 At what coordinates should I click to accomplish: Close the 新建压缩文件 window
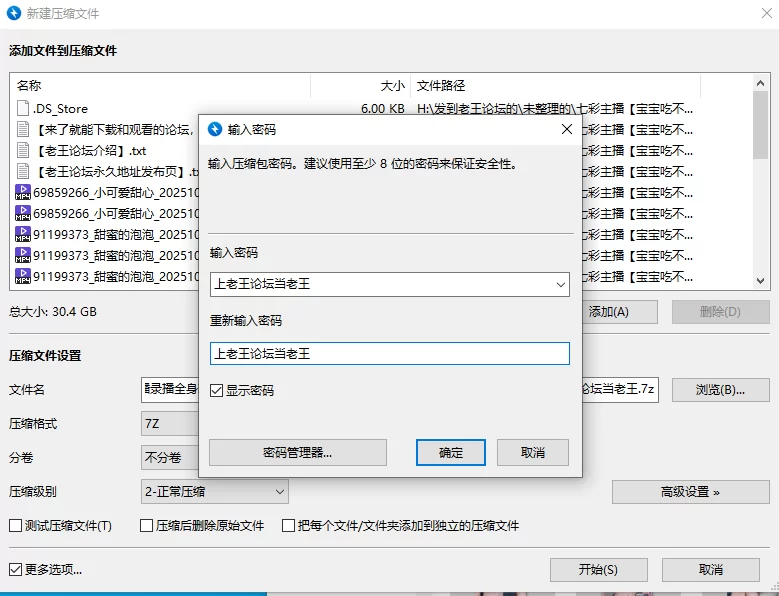click(767, 13)
